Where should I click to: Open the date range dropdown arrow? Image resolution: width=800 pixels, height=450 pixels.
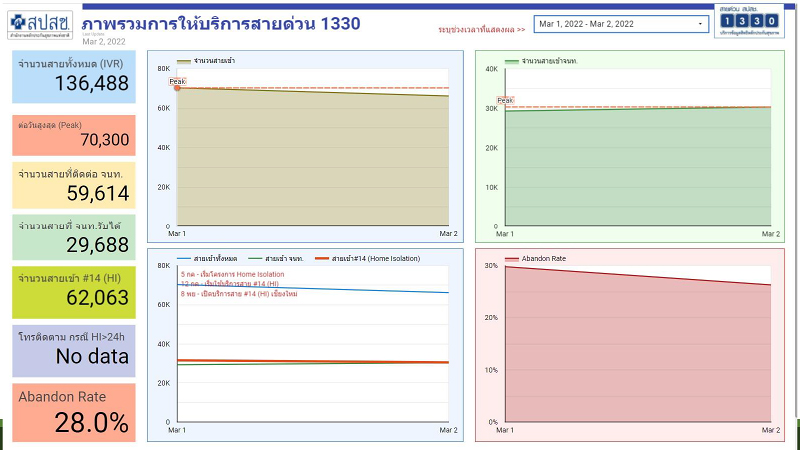pos(699,23)
